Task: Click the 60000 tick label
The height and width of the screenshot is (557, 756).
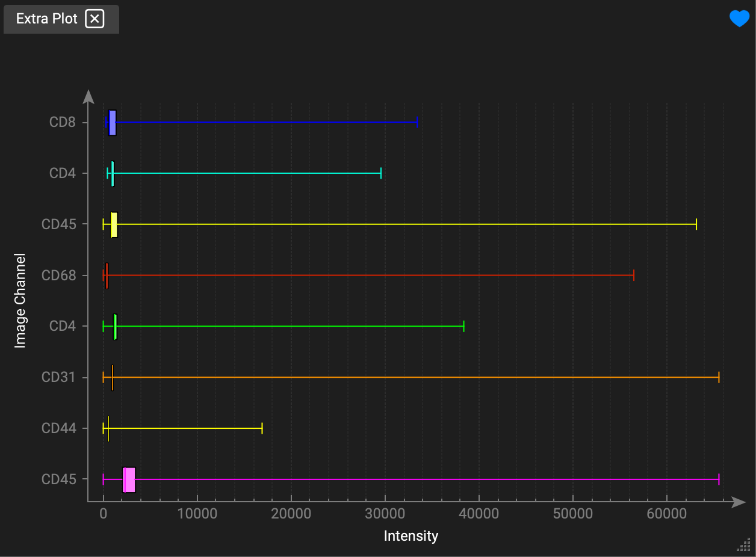Action: [x=666, y=515]
